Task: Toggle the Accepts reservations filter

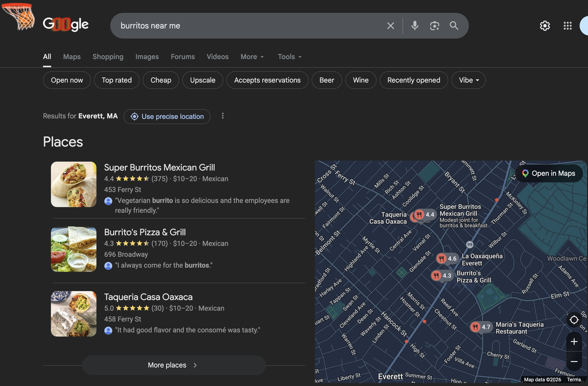Action: click(267, 80)
